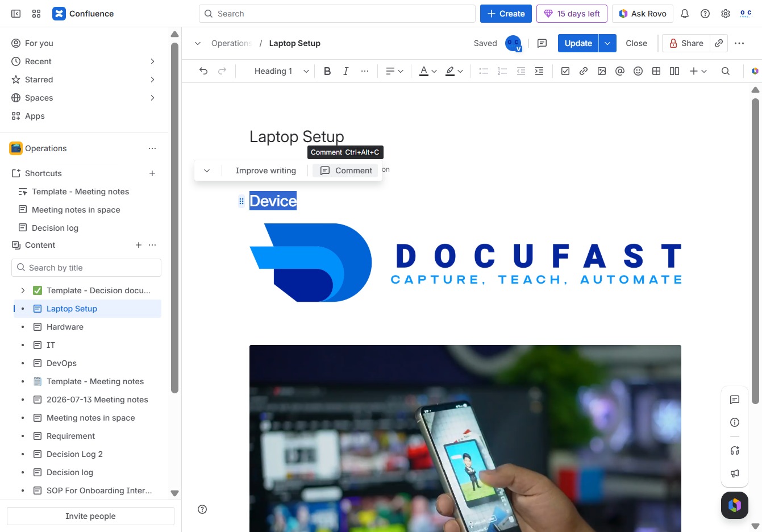The height and width of the screenshot is (532, 762).
Task: Open inline comments from the header
Action: coord(542,43)
